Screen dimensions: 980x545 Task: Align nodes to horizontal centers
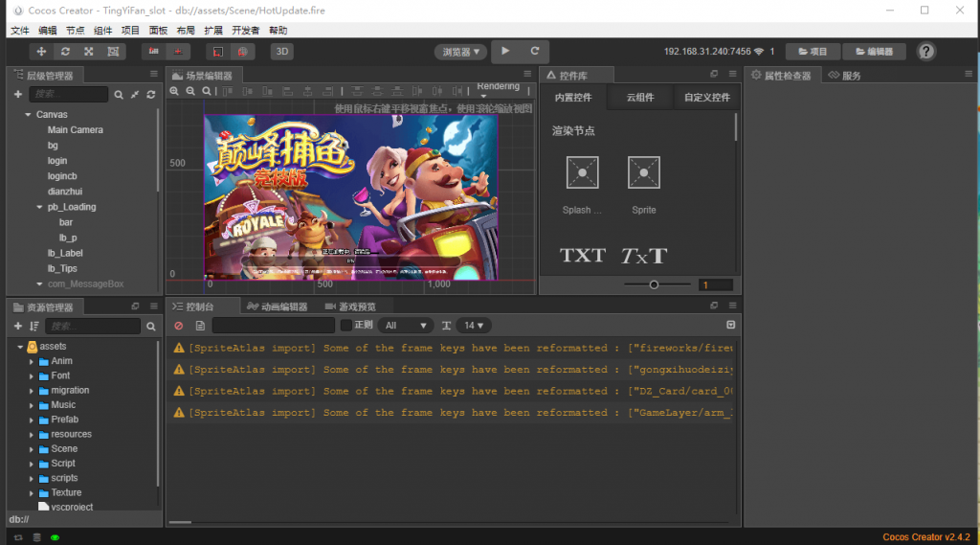307,91
